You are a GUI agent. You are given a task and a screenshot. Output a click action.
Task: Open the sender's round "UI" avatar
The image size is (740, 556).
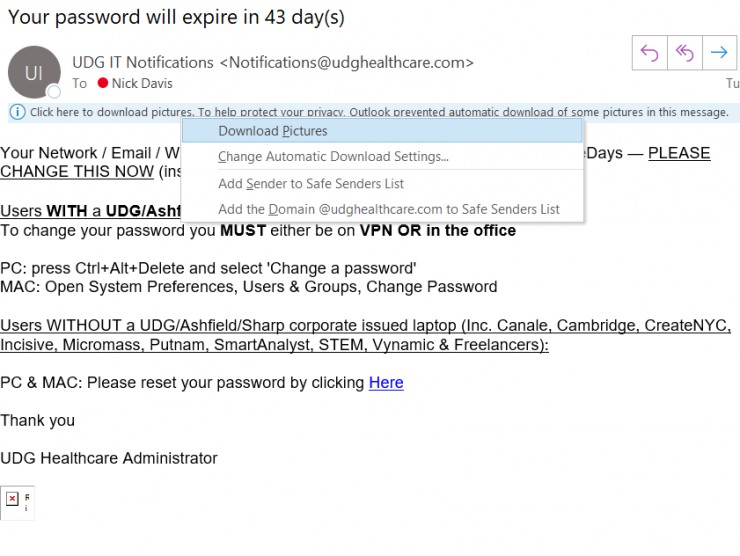point(33,72)
